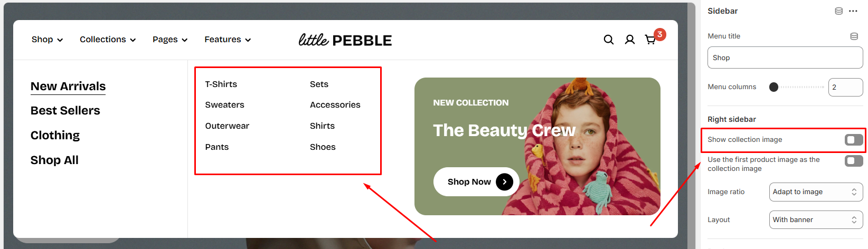Click the arrow circle on Shop Now
The width and height of the screenshot is (868, 249).
tap(504, 182)
